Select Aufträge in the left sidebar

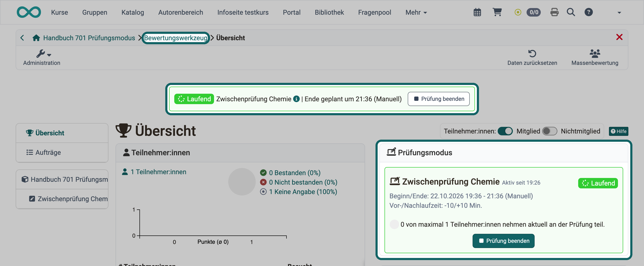(x=62, y=152)
